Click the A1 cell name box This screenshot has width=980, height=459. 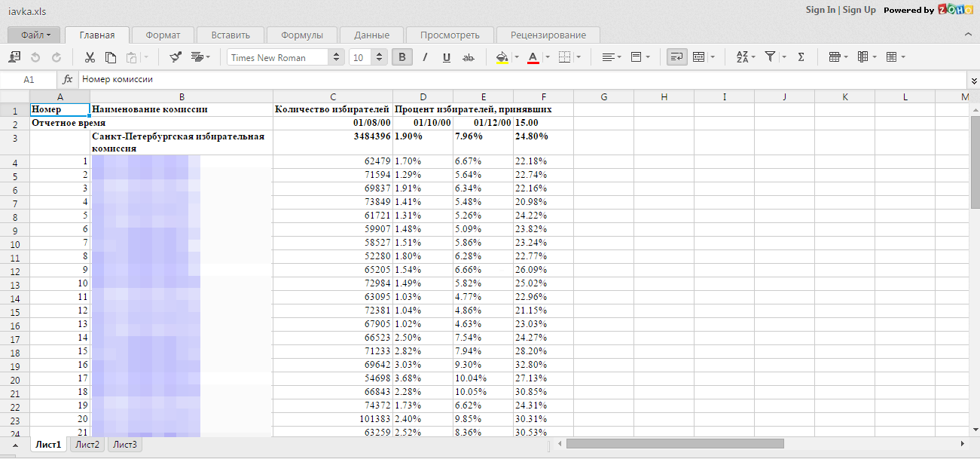29,79
